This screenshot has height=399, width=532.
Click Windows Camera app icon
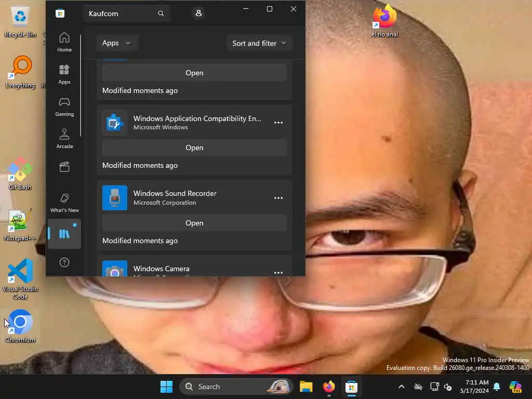click(x=115, y=269)
